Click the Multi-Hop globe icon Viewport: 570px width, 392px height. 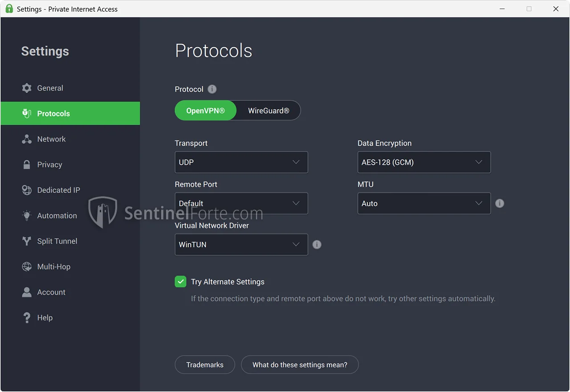pos(27,267)
